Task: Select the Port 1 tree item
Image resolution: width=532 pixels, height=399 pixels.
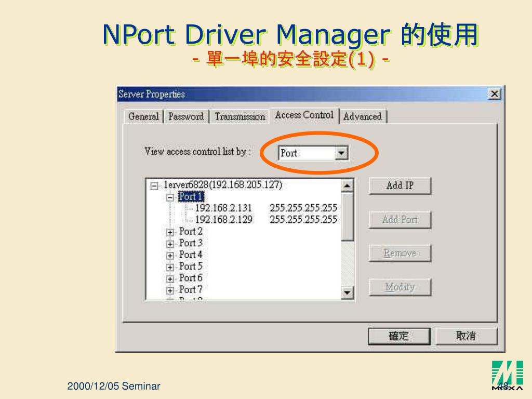Action: 191,196
